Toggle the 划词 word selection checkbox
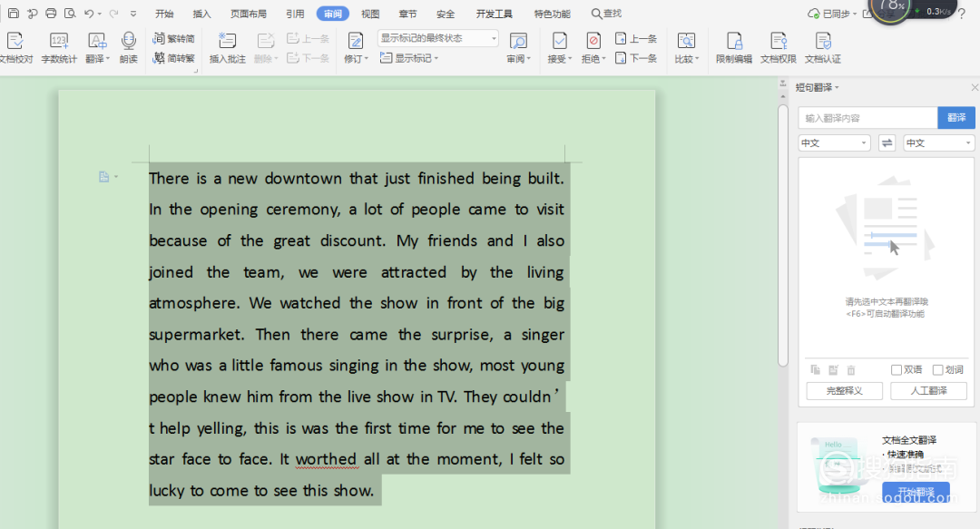The height and width of the screenshot is (529, 980). point(938,370)
